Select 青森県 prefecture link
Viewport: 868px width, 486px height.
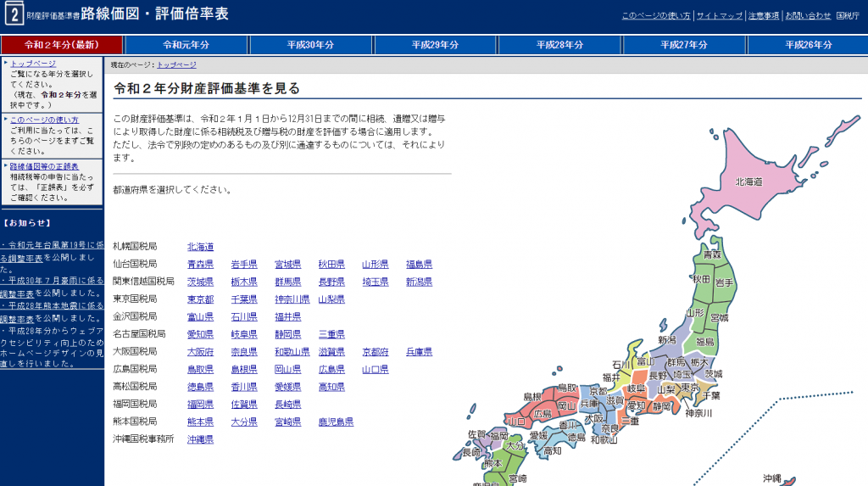pyautogui.click(x=200, y=265)
